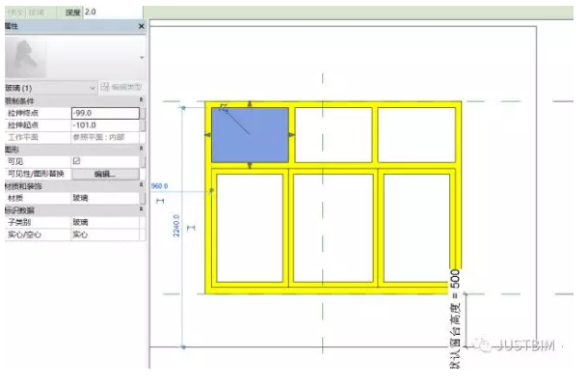This screenshot has height=387, width=588.
Task: Click the 编辑... visibility override button
Action: pyautogui.click(x=105, y=174)
